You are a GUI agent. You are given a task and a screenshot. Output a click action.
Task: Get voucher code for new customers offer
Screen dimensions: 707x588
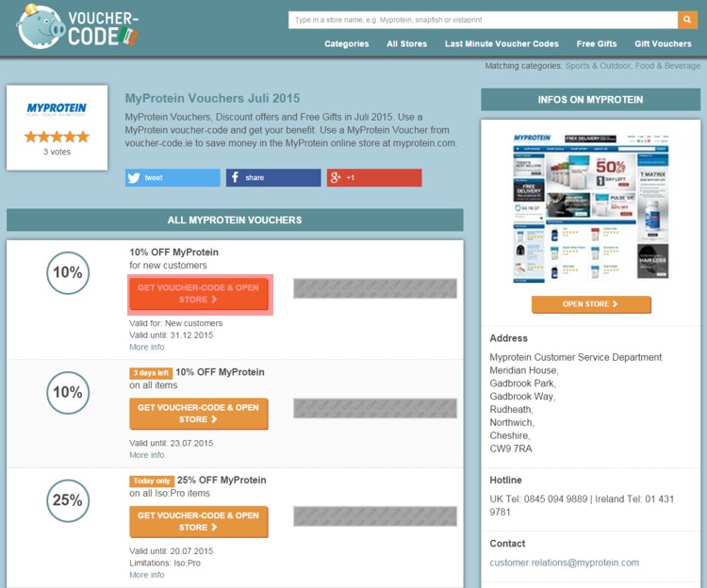click(x=198, y=294)
